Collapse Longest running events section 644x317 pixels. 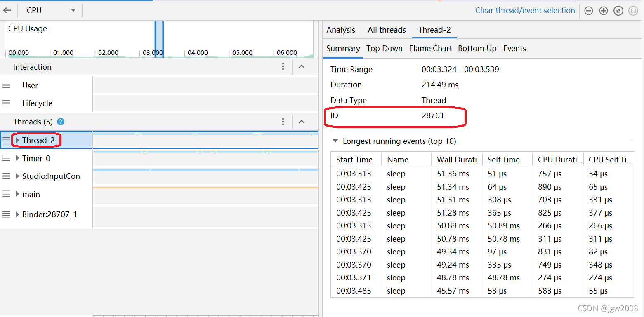coord(335,141)
